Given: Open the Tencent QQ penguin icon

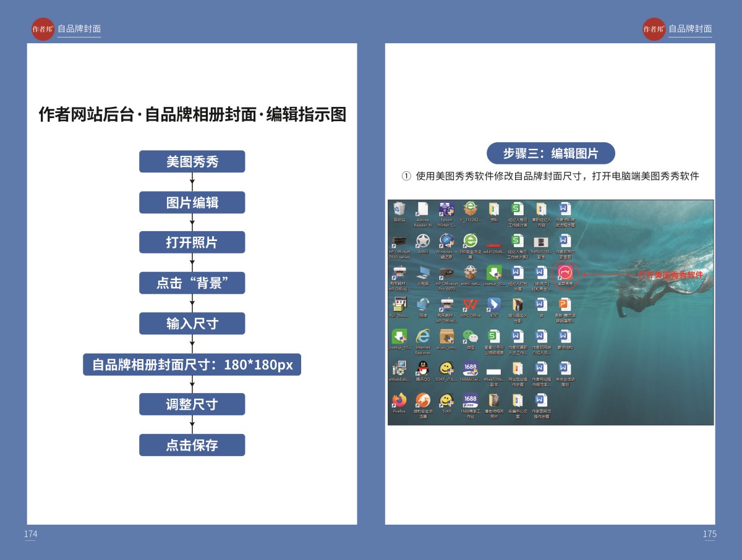Looking at the screenshot, I should [423, 368].
